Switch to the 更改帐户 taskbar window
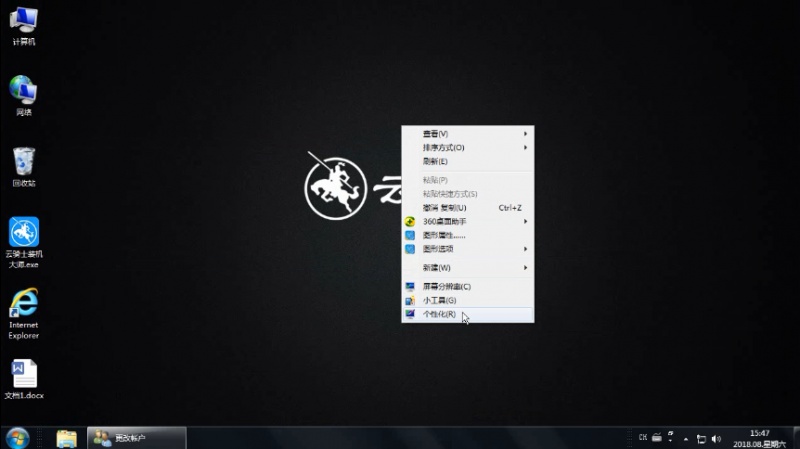The image size is (800, 449). [x=137, y=438]
